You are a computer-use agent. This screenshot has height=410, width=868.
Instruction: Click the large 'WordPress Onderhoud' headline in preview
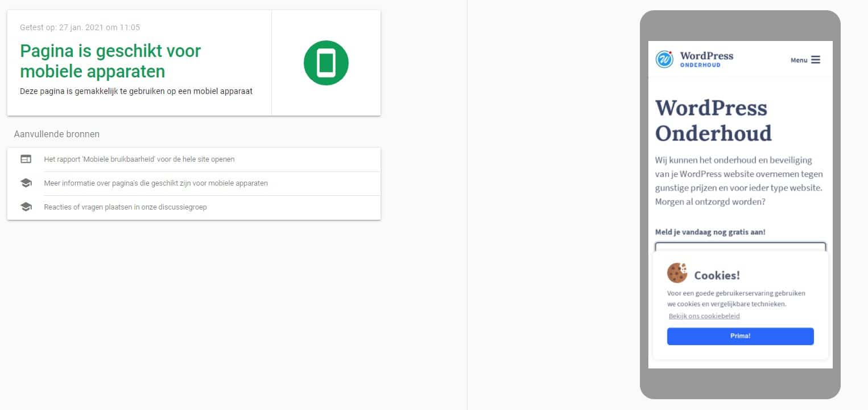[713, 120]
